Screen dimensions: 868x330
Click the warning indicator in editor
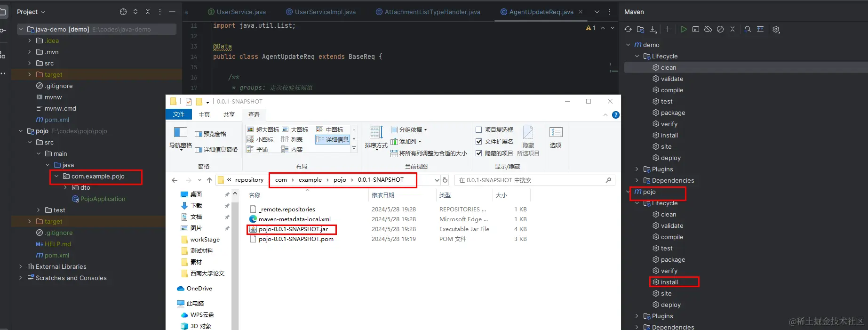[x=591, y=28]
